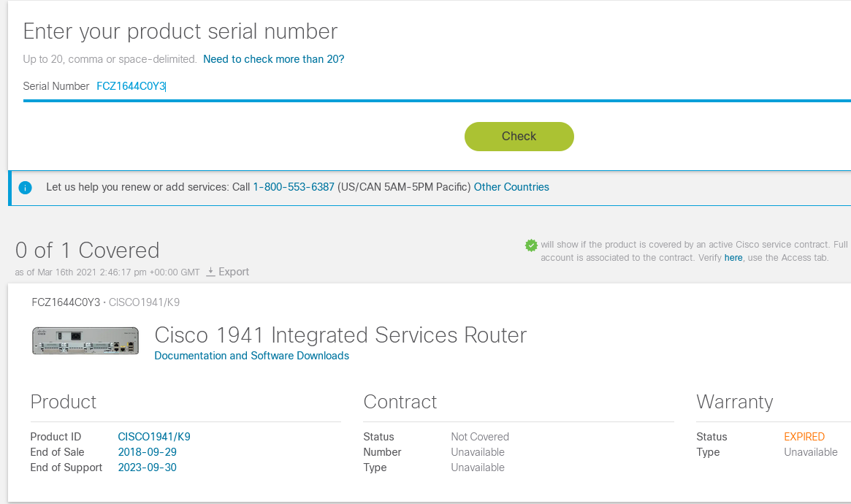Open the End of Support date 2023-09-30

[x=147, y=467]
